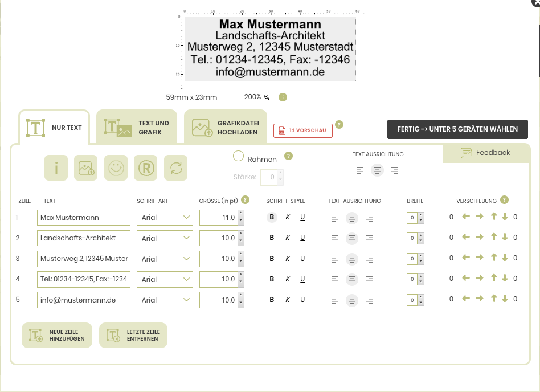Screen dimensions: 540x392
Task: Toggle bold for row 5
Action: (x=272, y=300)
